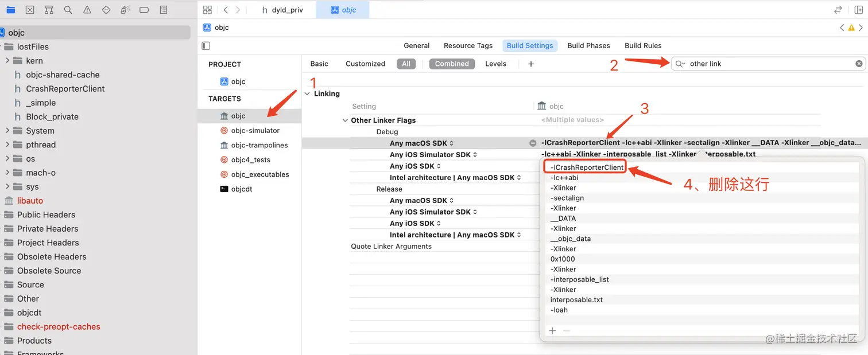
Task: Expand the System folder
Action: tap(7, 131)
